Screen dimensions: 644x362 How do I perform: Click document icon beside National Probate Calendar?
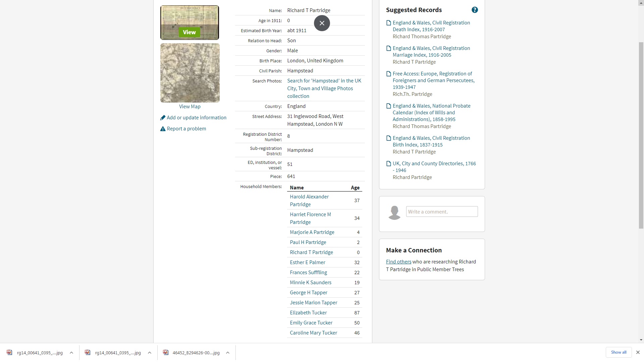pyautogui.click(x=389, y=106)
